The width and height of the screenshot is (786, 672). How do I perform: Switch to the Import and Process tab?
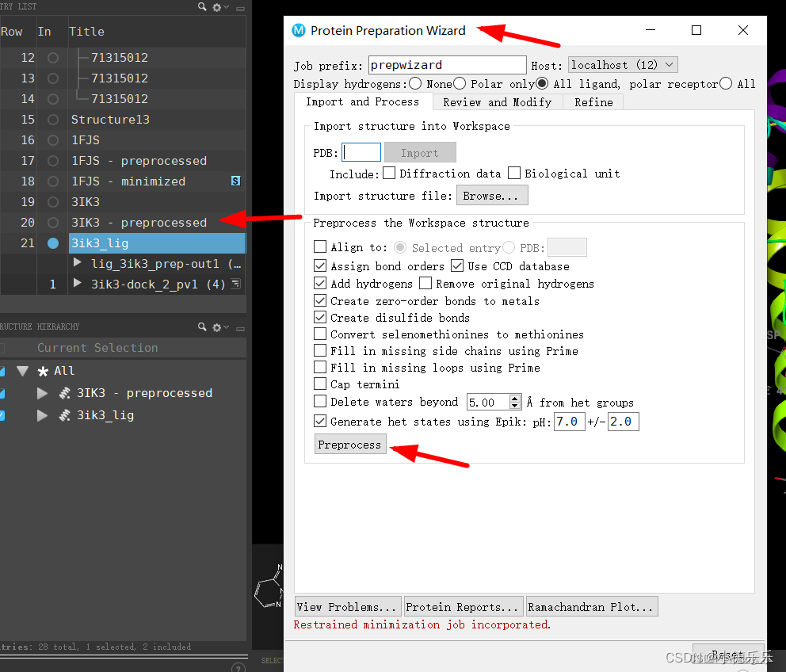click(362, 101)
